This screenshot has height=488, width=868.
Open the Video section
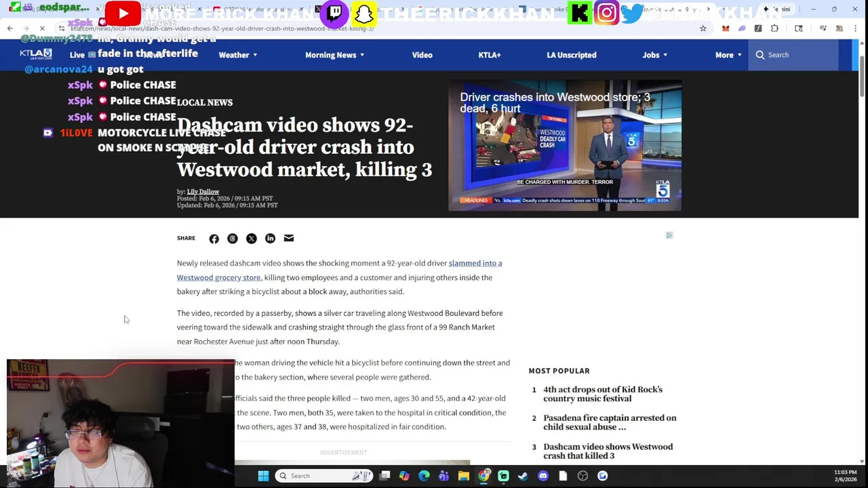coord(422,55)
